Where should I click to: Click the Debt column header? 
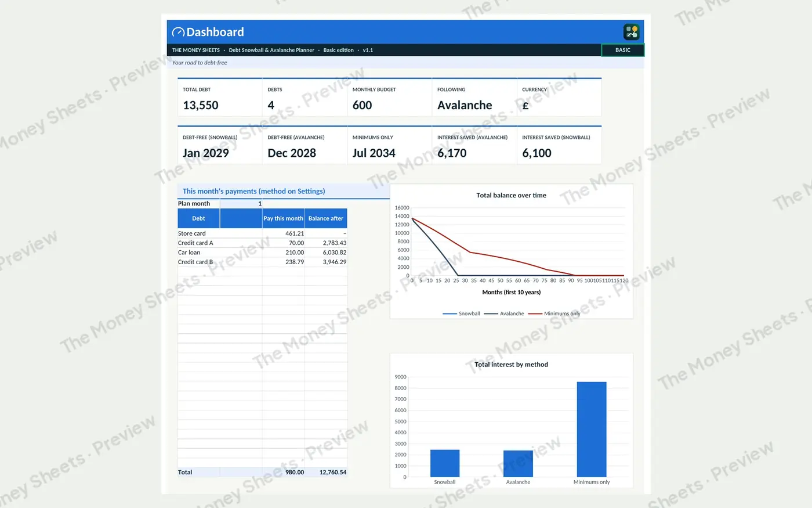(198, 218)
